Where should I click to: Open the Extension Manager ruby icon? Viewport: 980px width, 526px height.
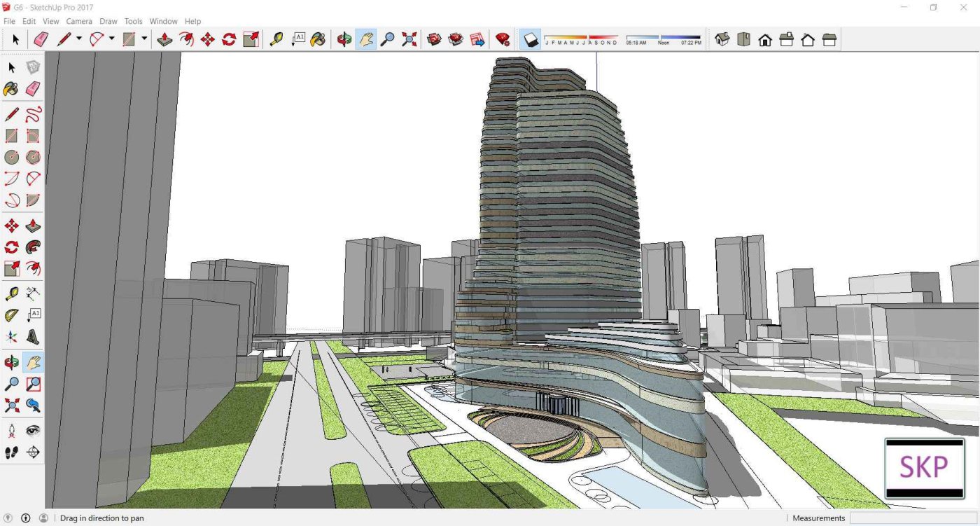click(503, 40)
